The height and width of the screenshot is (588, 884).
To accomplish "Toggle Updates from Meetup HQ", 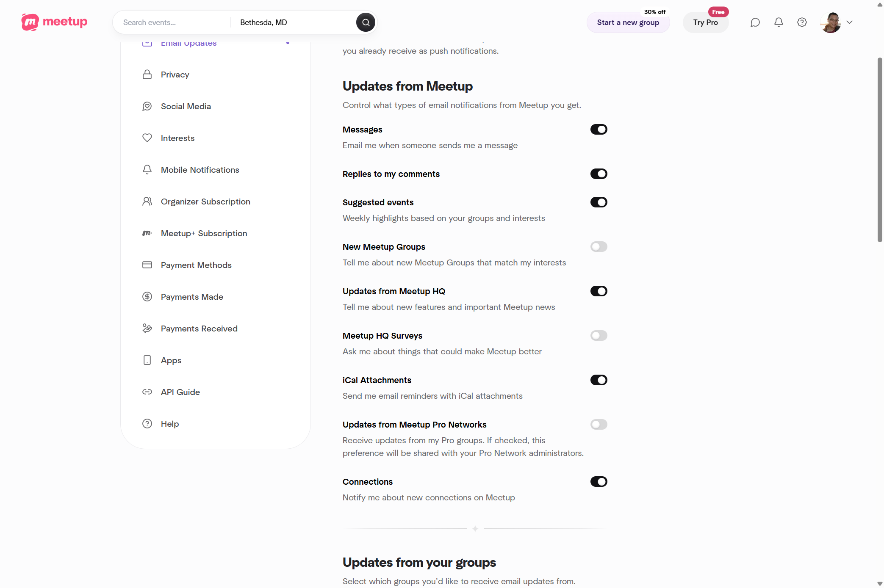I will pos(599,291).
